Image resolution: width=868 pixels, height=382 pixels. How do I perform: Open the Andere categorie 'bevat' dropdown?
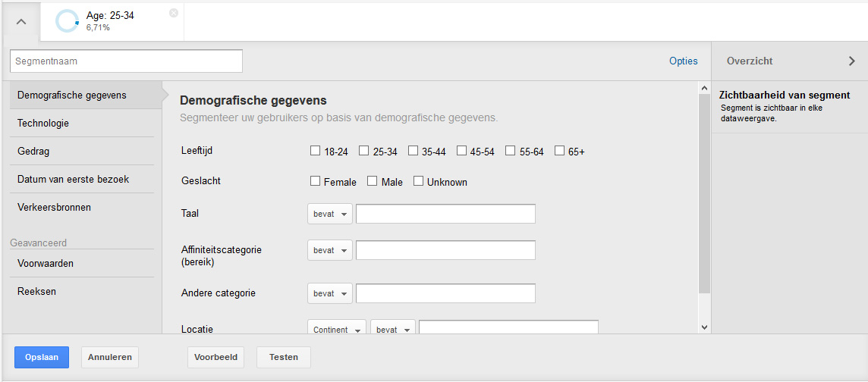click(330, 293)
